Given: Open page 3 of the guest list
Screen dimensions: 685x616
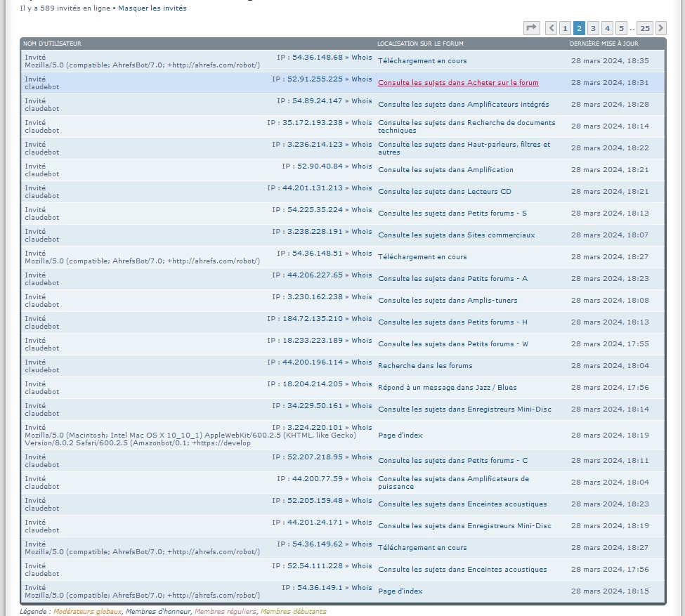Looking at the screenshot, I should tap(594, 28).
